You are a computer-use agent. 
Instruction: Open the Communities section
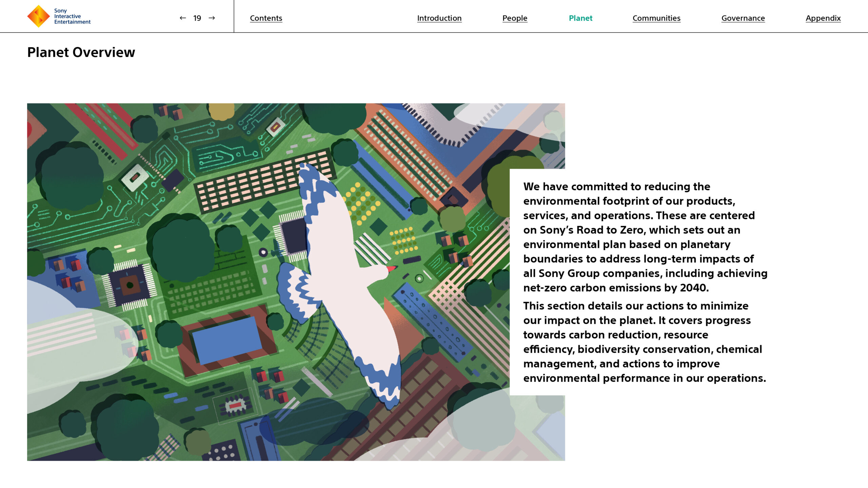656,18
